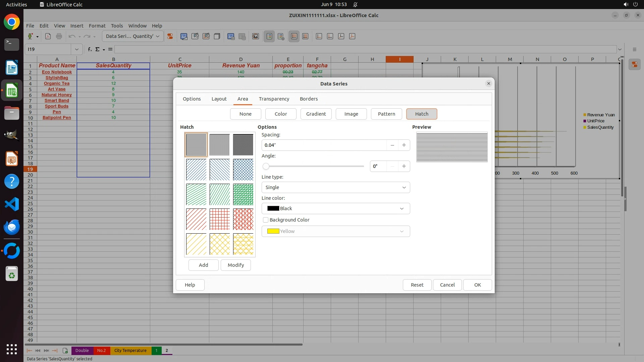
Task: Click the Export as PDF icon
Action: (x=48, y=36)
